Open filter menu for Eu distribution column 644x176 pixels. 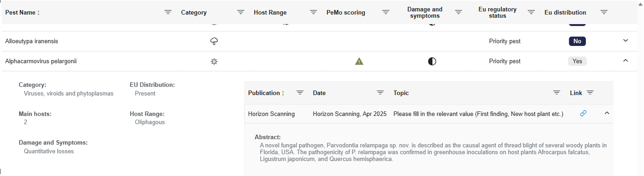pos(604,12)
